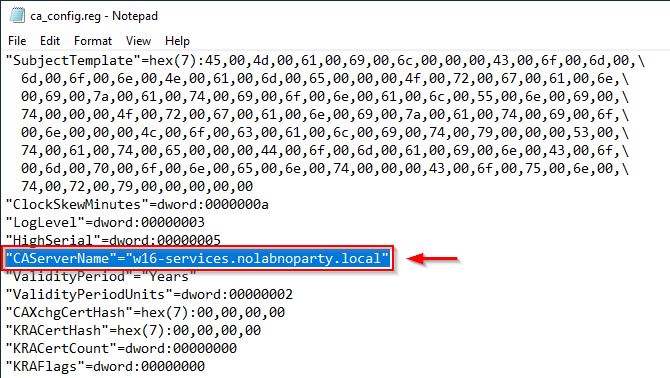The image size is (670, 378).
Task: Click the HighSerial dword line
Action: (x=113, y=240)
